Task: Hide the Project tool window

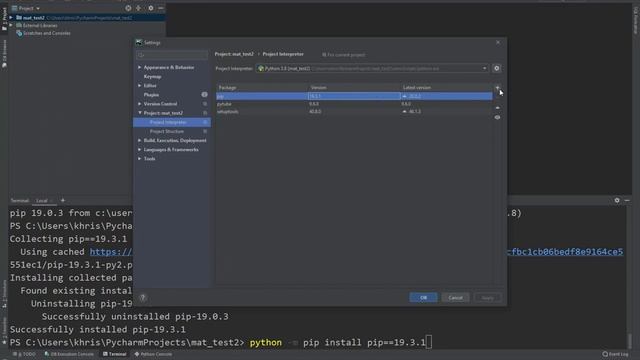Action: pyautogui.click(x=161, y=8)
